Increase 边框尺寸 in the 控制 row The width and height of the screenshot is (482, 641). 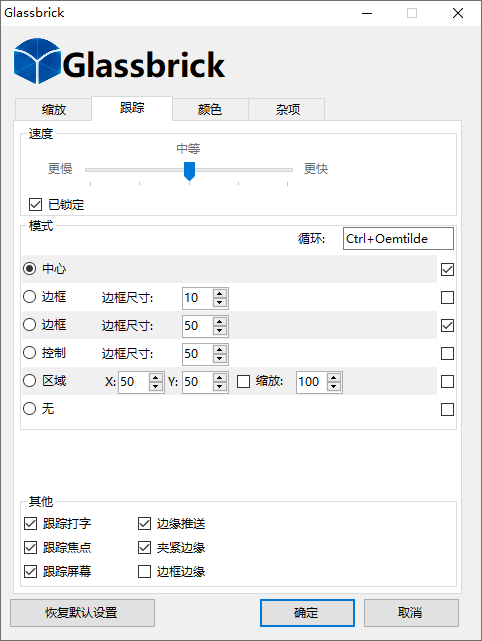pos(220,350)
